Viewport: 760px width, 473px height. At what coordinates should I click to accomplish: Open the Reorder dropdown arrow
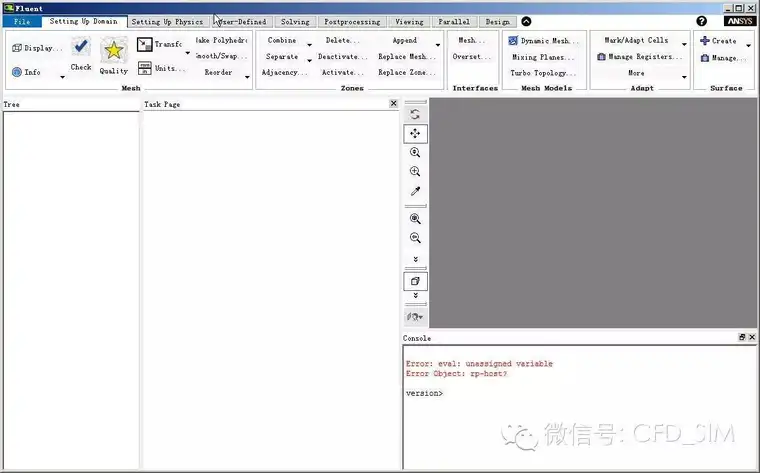pos(247,77)
